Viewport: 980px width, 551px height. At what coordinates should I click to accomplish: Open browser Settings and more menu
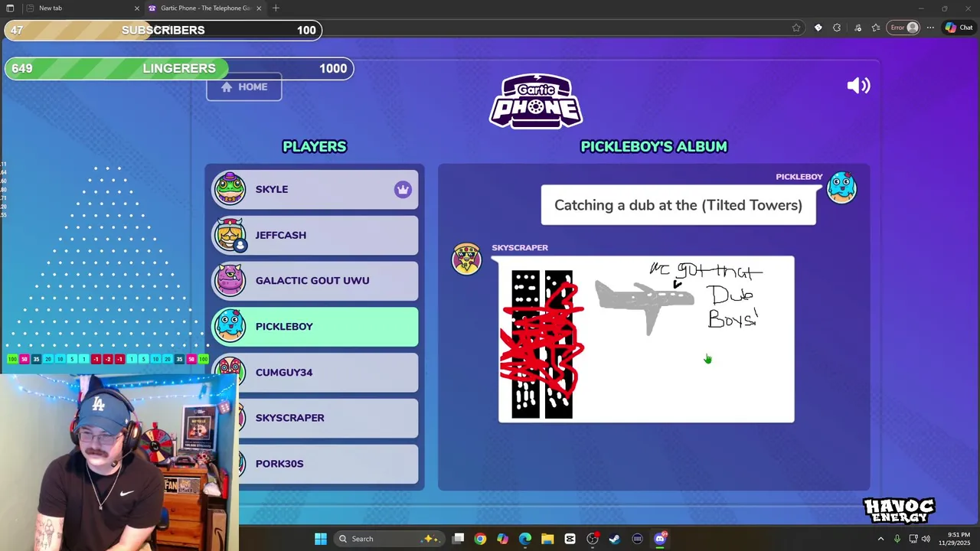click(x=930, y=28)
